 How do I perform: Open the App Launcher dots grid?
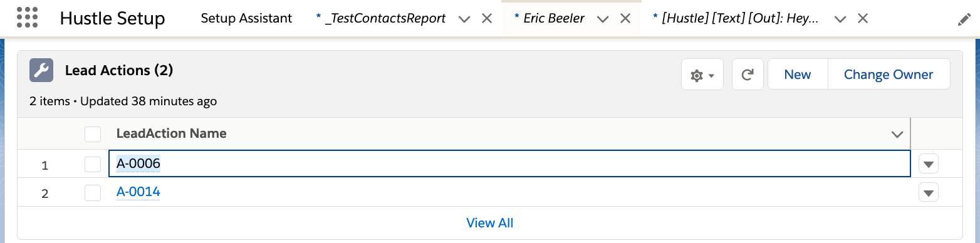(x=28, y=18)
